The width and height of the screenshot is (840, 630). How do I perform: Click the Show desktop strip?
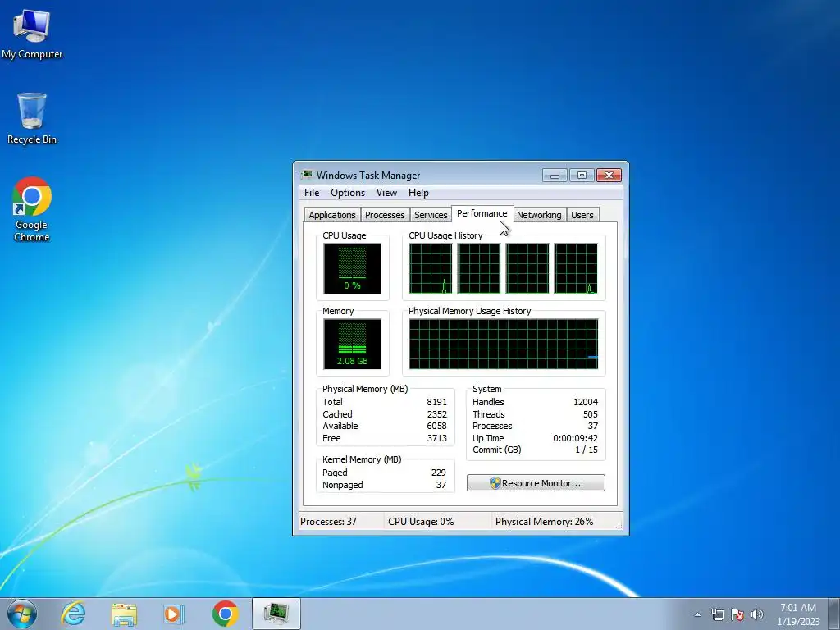click(834, 614)
